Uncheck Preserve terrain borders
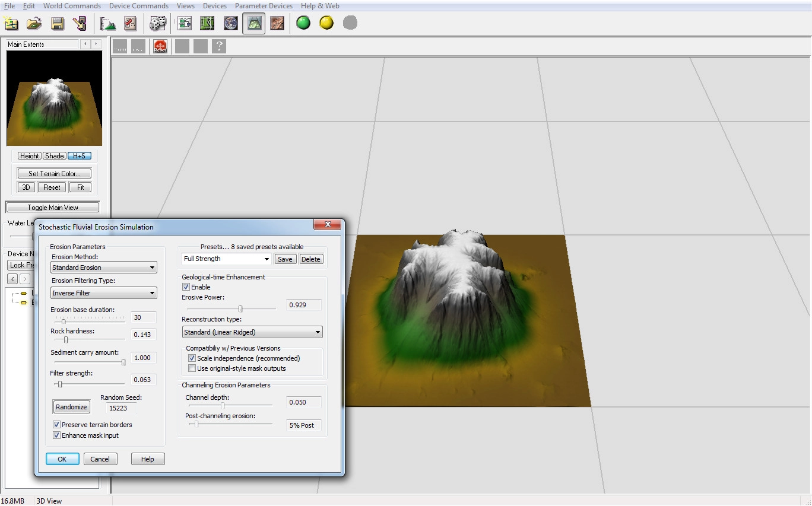812x506 pixels. [x=57, y=425]
